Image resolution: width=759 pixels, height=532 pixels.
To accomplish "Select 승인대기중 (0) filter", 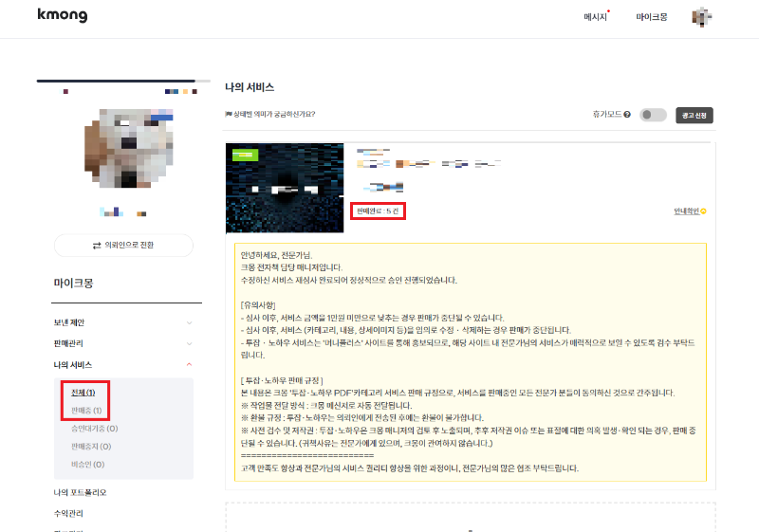I will [x=94, y=429].
